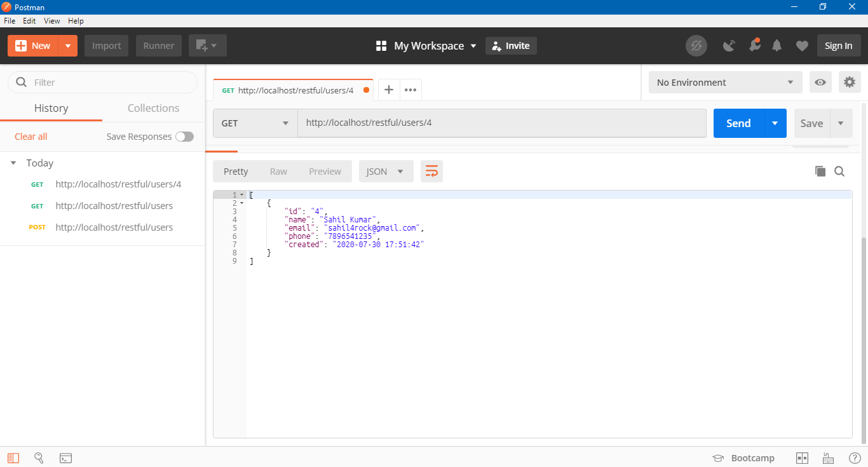The image size is (868, 467).
Task: Toggle the sidebar visibility icon
Action: (13, 457)
